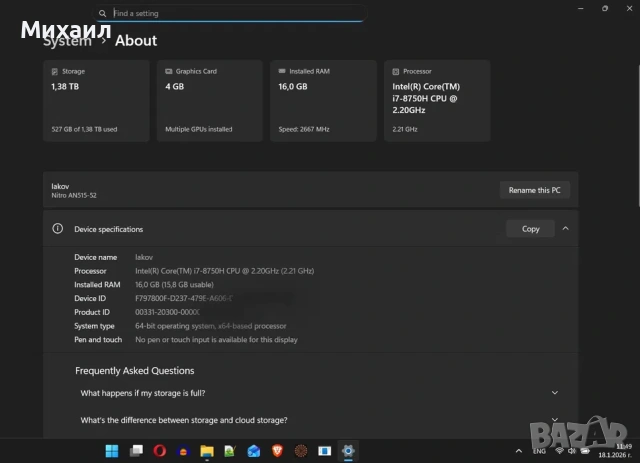Click the Settings gear taskbar icon

tap(347, 451)
